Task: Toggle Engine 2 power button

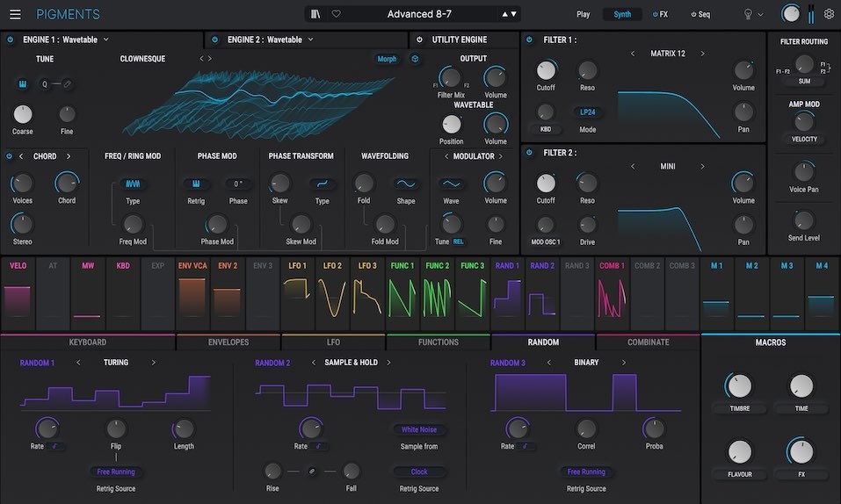Action: coord(215,40)
